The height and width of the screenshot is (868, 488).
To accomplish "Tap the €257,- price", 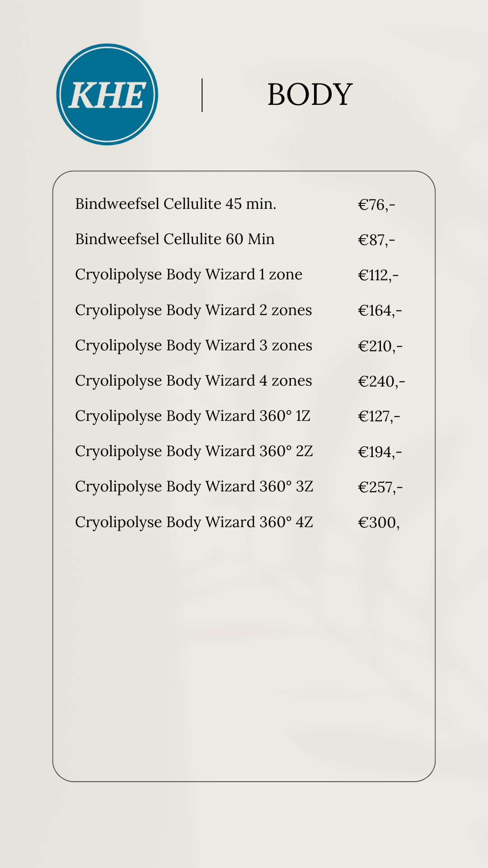I will click(380, 487).
